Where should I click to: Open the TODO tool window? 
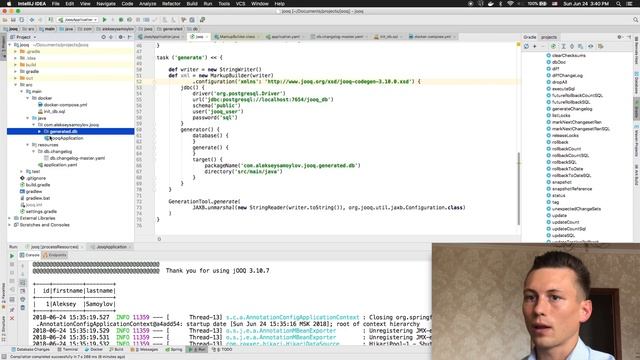[223, 350]
